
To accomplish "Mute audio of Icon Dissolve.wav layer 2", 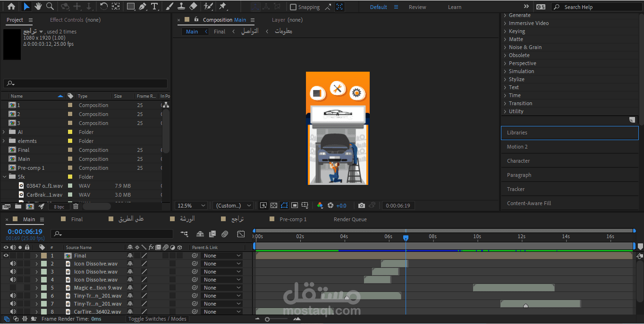I will click(x=13, y=264).
